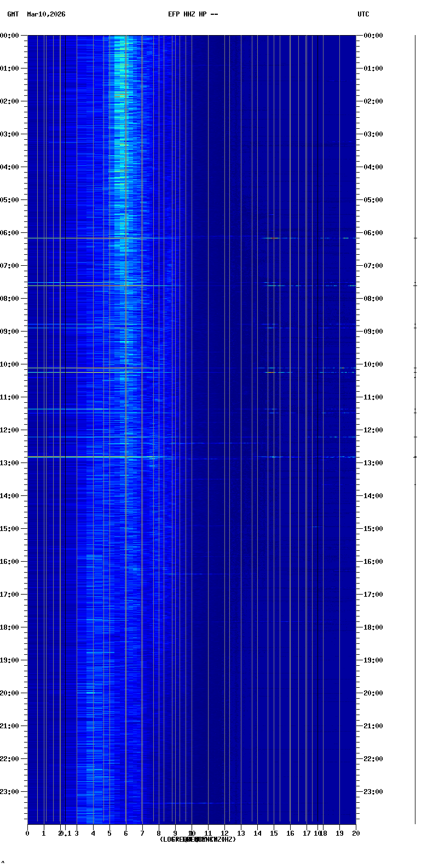
Task: Click the 10:00 label on right axis
Action: pyautogui.click(x=373, y=364)
